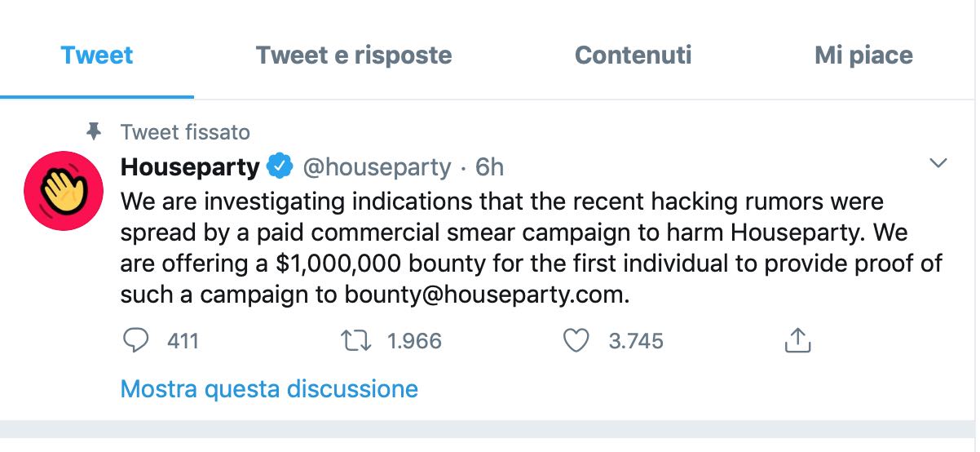The height and width of the screenshot is (452, 980).
Task: Click the Houseparty display name
Action: tap(190, 167)
